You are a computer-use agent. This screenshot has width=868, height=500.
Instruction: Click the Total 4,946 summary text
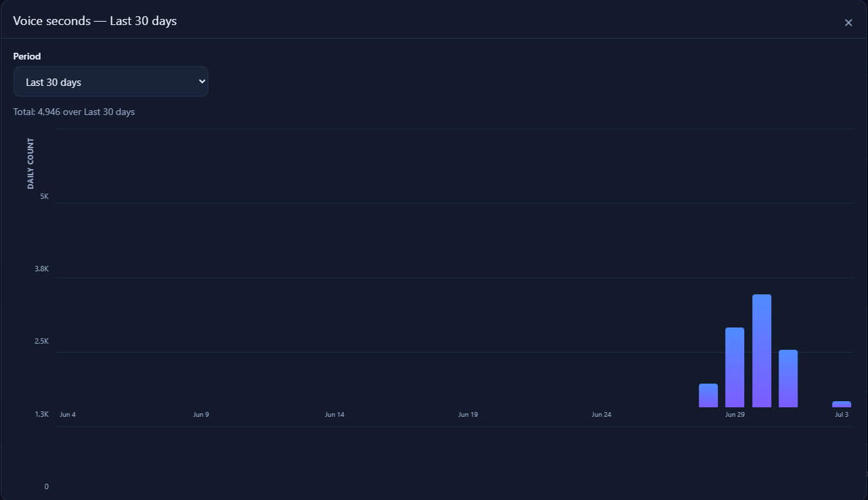(74, 112)
